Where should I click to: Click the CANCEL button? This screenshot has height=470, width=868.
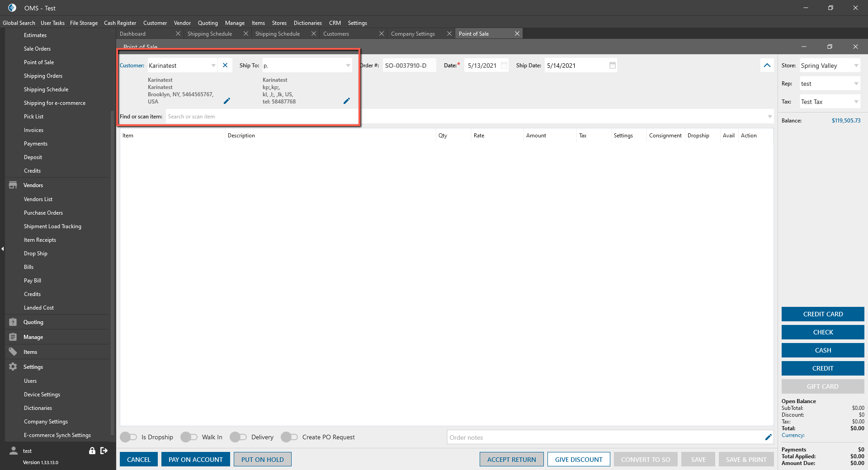point(139,459)
